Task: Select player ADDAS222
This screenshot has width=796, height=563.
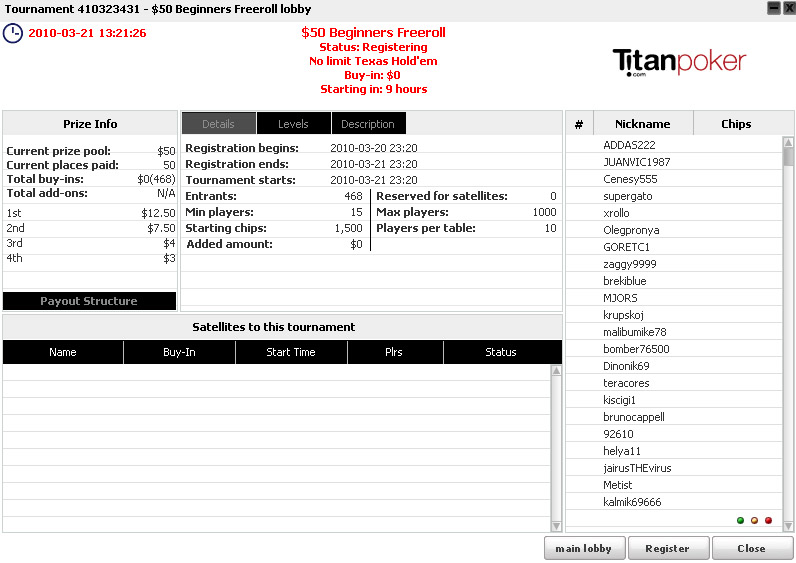Action: [674, 145]
